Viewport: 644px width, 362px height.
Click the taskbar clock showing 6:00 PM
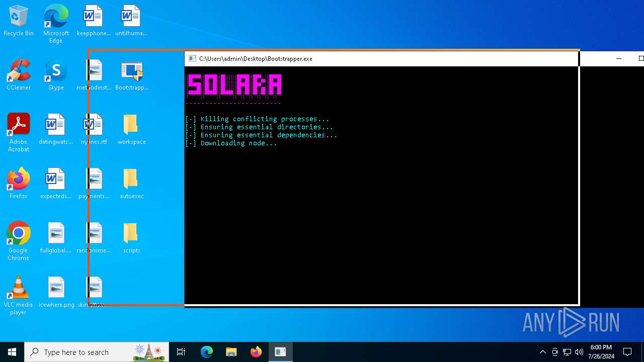coord(601,352)
